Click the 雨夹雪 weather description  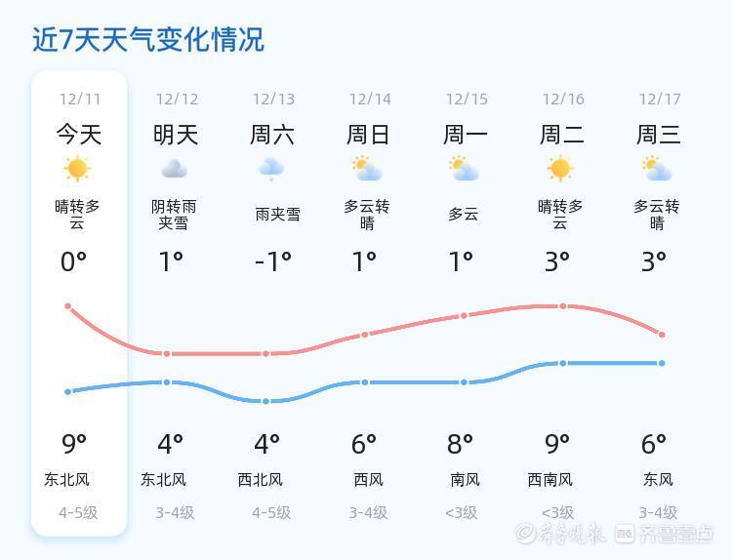(277, 215)
